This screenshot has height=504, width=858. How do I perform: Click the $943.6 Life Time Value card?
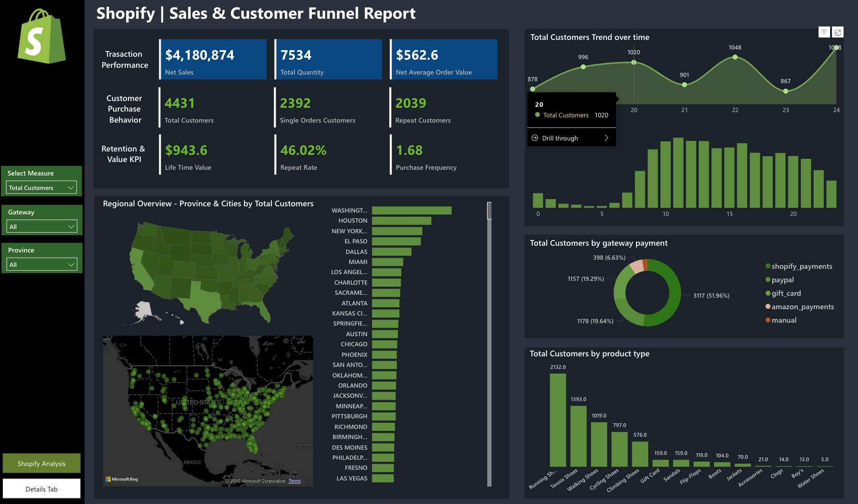tap(213, 154)
